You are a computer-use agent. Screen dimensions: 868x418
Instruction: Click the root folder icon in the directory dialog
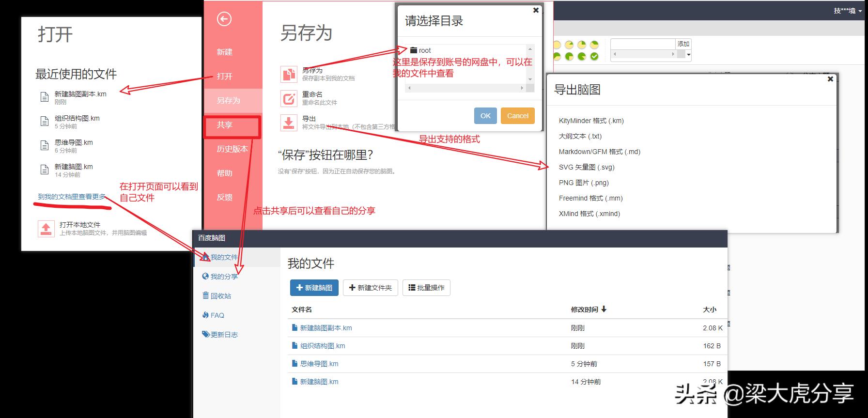pyautogui.click(x=413, y=50)
